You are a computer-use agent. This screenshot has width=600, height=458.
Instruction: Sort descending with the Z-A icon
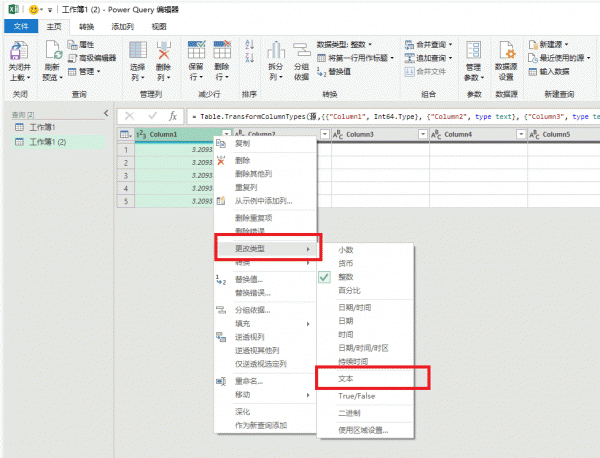tap(249, 58)
